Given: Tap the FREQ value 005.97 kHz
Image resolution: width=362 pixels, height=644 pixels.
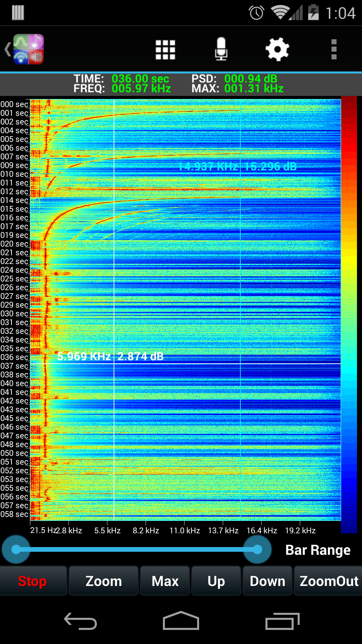Looking at the screenshot, I should (x=141, y=89).
